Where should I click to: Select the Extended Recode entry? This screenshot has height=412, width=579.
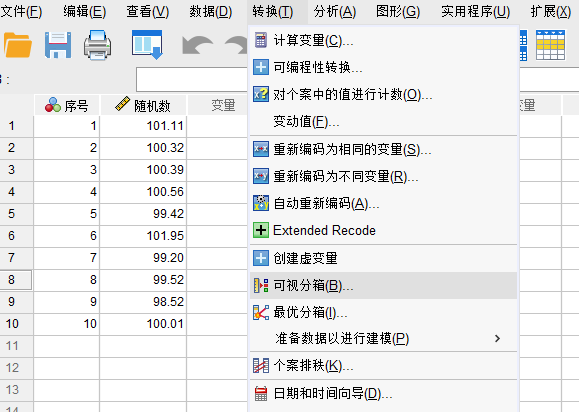(x=383, y=230)
